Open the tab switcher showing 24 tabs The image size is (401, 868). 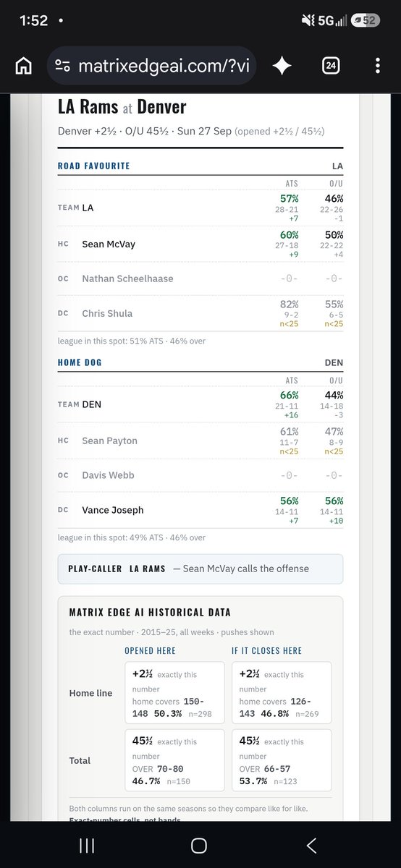pyautogui.click(x=331, y=66)
